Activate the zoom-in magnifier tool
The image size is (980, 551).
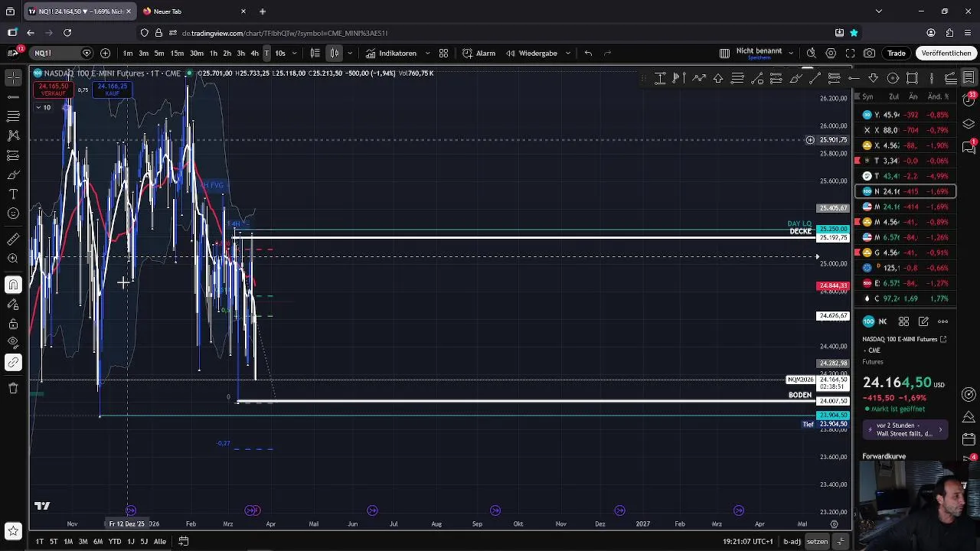13,259
